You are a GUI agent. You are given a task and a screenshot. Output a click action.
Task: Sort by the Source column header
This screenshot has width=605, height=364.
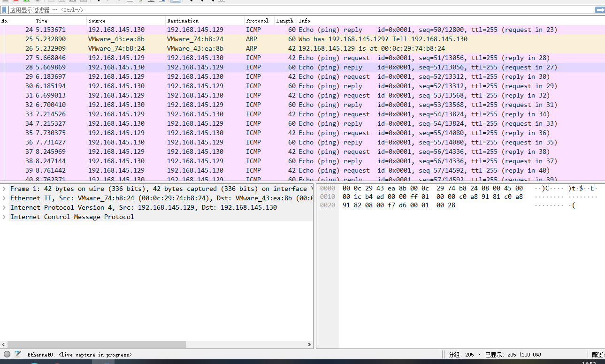pos(126,21)
